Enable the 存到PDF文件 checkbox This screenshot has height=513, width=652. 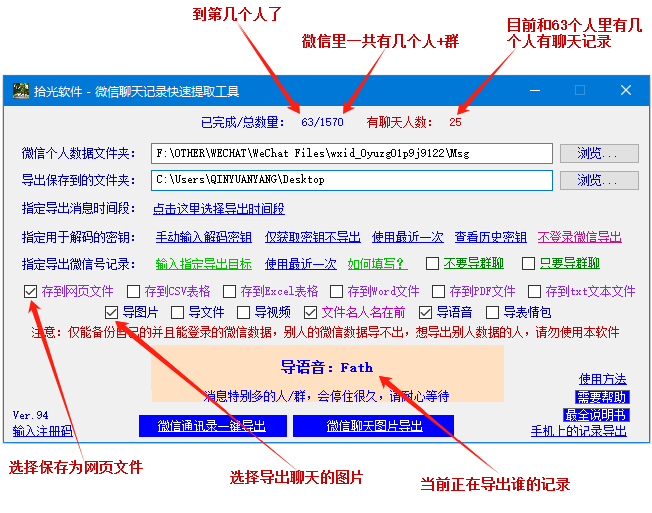[438, 291]
